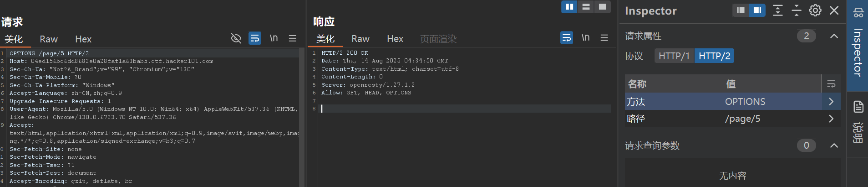Click the 路径 /page/5 row
The image size is (868, 187).
click(x=733, y=119)
